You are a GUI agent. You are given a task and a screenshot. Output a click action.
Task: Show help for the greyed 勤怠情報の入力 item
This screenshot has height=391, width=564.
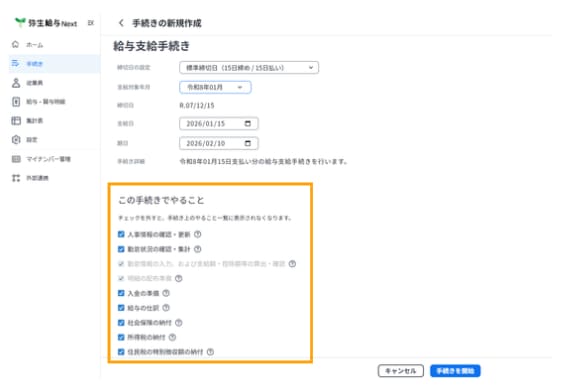292,264
